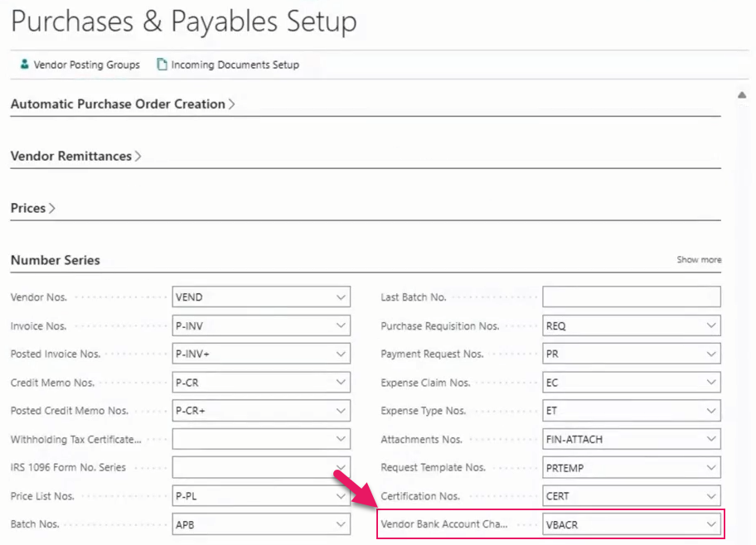Open the Price List Nos. dropdown arrow
Image resolution: width=756 pixels, height=545 pixels.
pyautogui.click(x=341, y=496)
